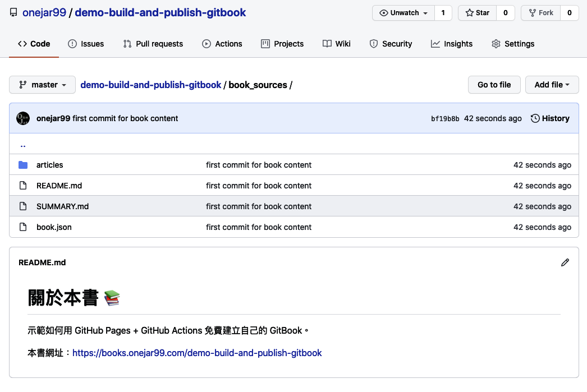This screenshot has height=392, width=587.
Task: Click the forks count 0
Action: click(x=570, y=13)
